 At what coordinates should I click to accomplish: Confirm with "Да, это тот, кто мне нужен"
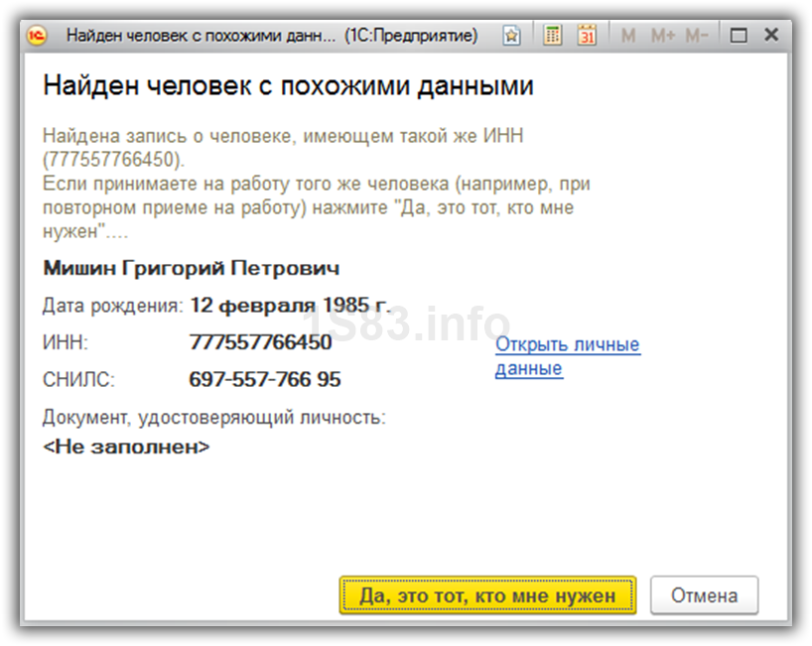pos(487,595)
